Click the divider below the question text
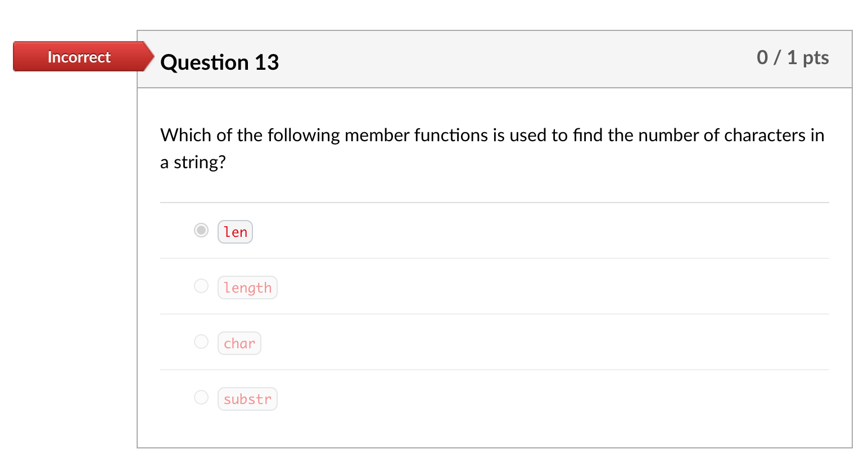 [495, 201]
